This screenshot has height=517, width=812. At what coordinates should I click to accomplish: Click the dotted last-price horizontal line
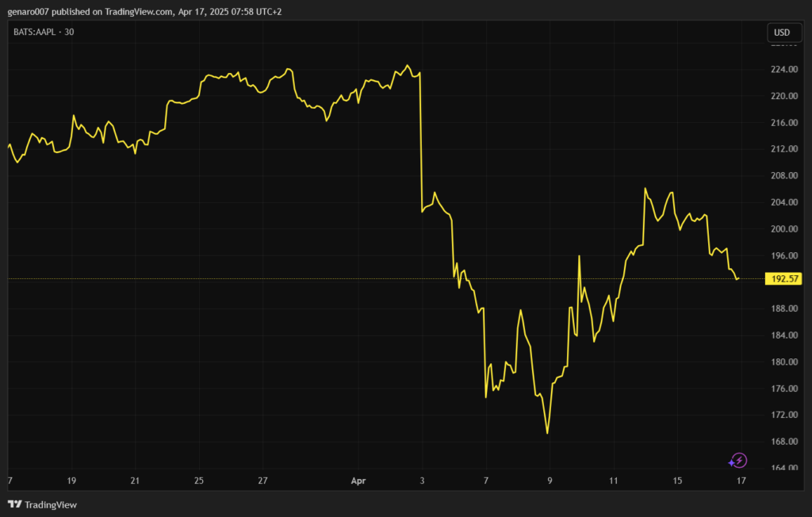(238, 279)
